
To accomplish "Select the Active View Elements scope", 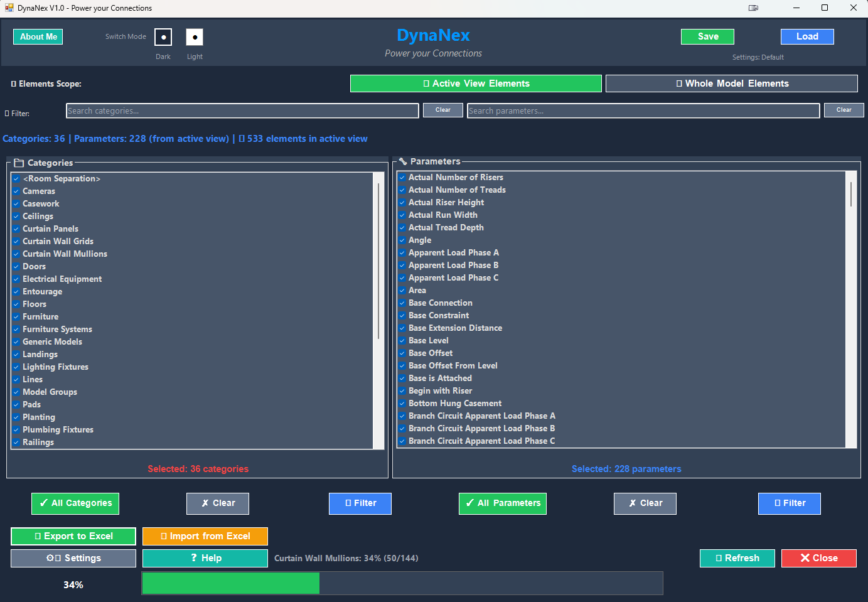I will coord(476,83).
